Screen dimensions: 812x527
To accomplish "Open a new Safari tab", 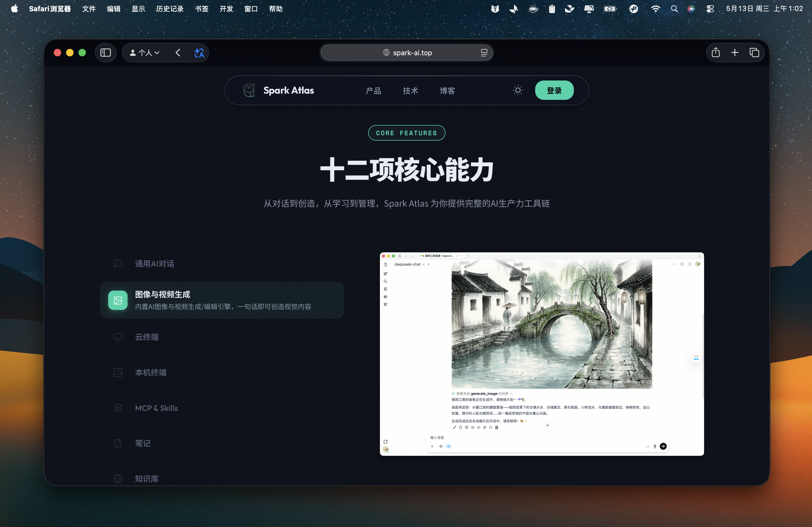I will click(735, 53).
